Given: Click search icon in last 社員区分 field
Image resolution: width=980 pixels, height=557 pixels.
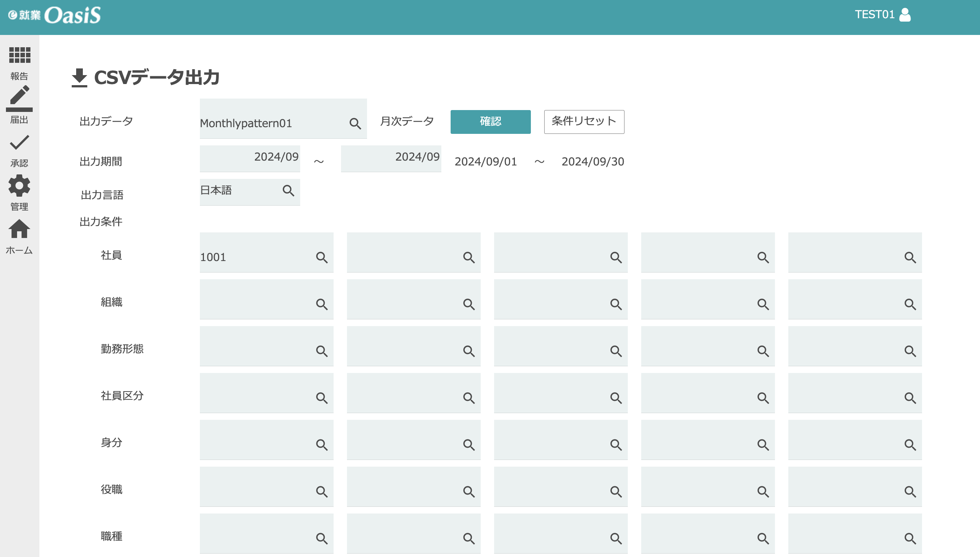Looking at the screenshot, I should (x=910, y=398).
